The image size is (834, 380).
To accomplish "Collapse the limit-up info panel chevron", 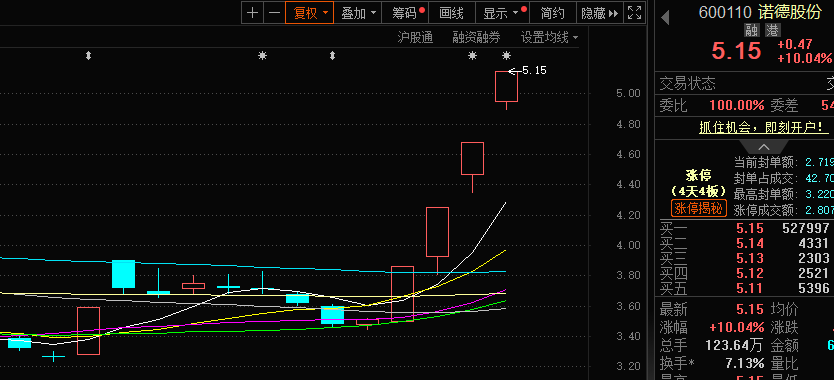I will click(763, 147).
